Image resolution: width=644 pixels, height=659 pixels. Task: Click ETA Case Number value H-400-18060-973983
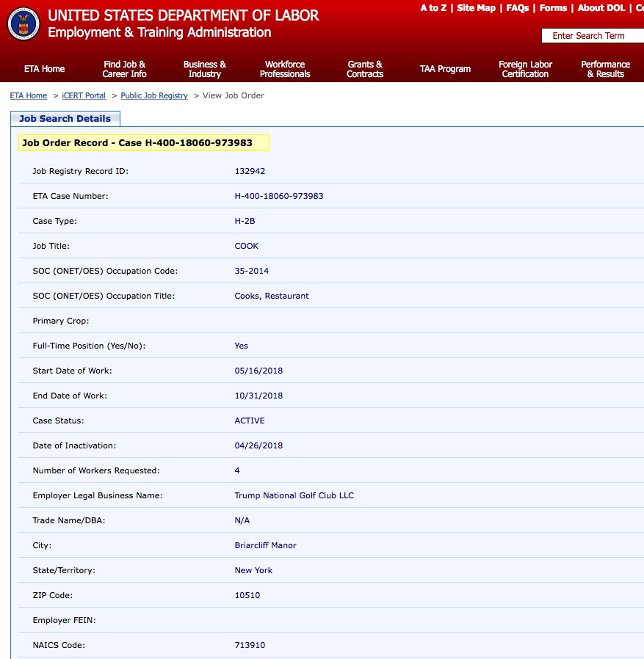point(279,196)
